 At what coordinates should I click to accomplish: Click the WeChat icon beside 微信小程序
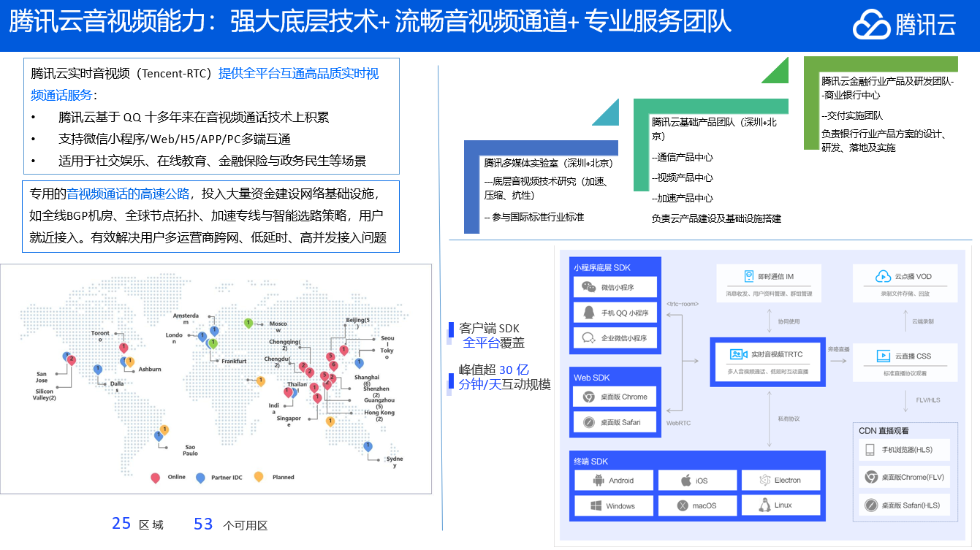coord(588,287)
